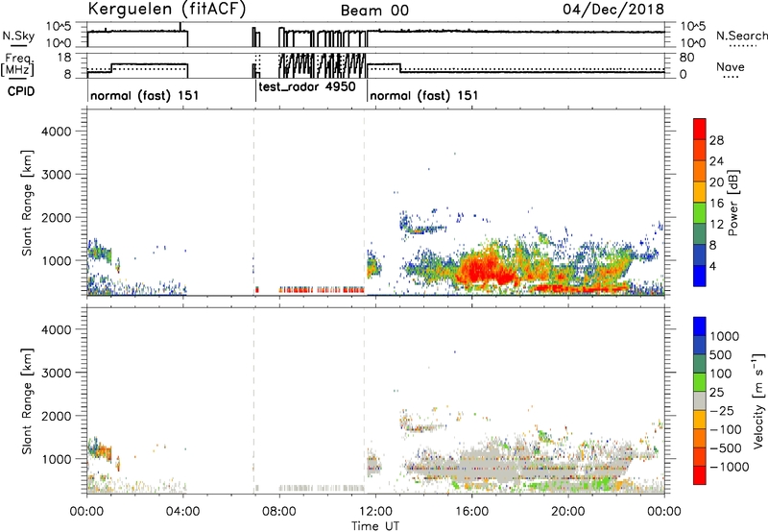Screen dimensions: 768x532
Task: Click the '80' Nave axis tick
Action: coord(686,58)
